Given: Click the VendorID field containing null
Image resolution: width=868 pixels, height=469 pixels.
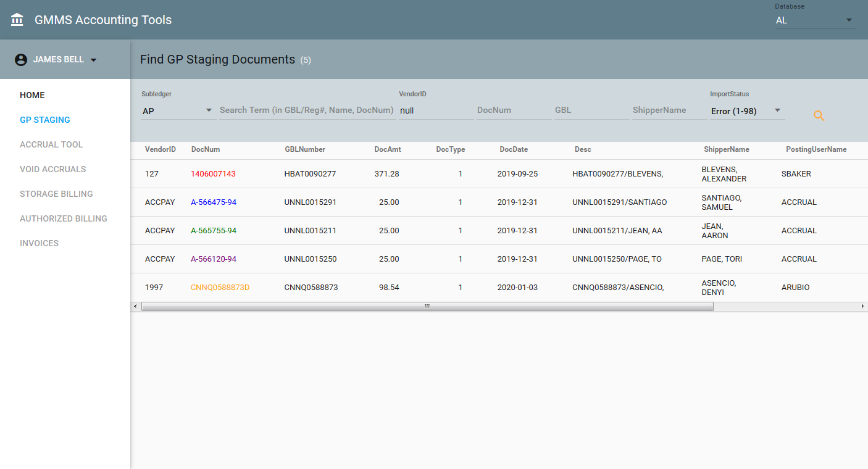Looking at the screenshot, I should pyautogui.click(x=436, y=110).
